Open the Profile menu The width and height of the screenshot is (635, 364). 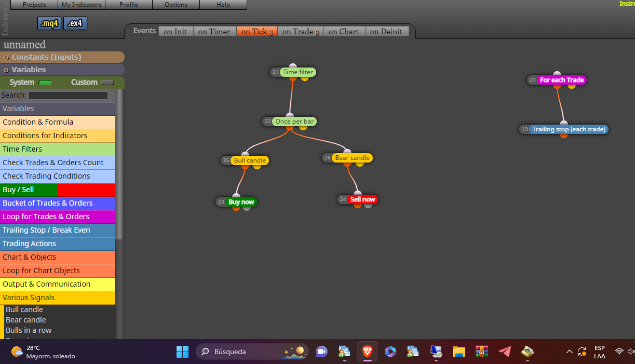129,5
